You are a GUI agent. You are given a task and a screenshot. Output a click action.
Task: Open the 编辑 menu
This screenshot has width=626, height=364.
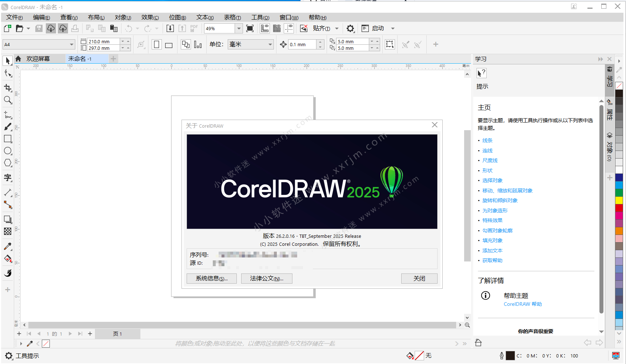41,17
